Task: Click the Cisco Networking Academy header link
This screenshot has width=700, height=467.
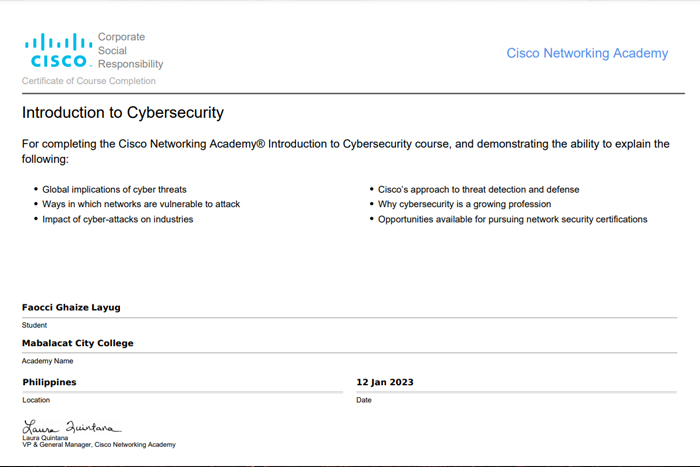Action: 587,53
